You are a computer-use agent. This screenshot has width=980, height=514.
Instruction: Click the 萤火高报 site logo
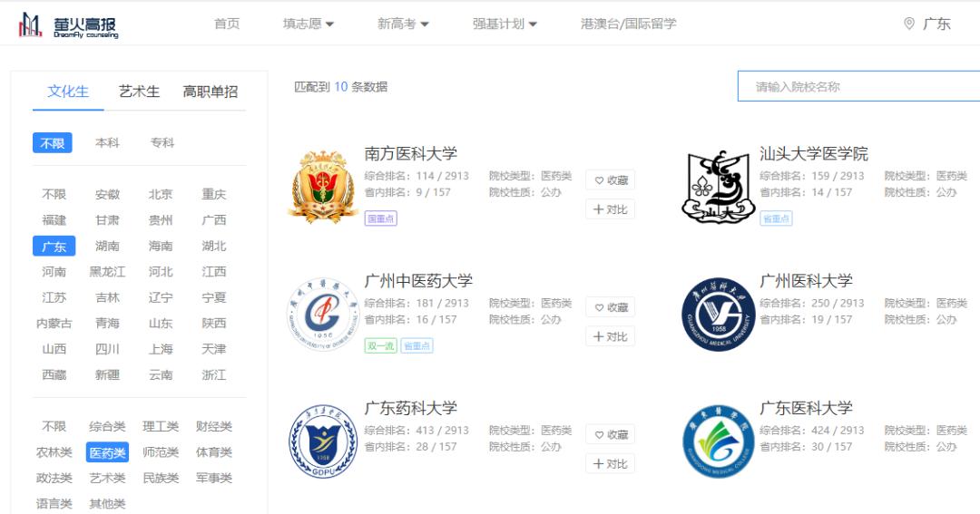pyautogui.click(x=68, y=25)
